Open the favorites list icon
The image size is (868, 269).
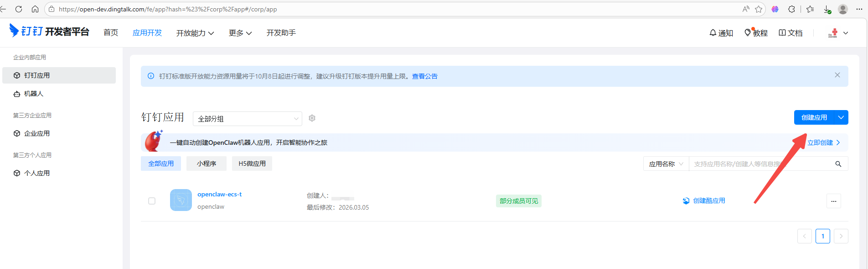coord(810,9)
